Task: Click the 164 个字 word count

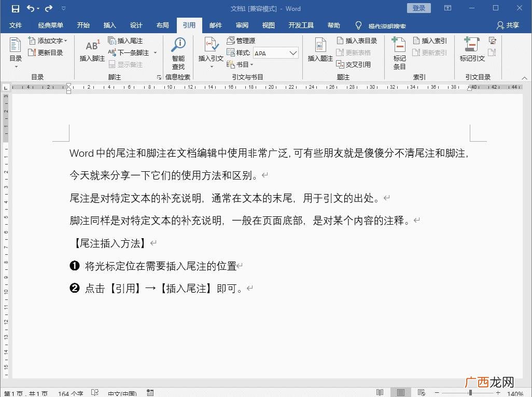Action: tap(71, 393)
